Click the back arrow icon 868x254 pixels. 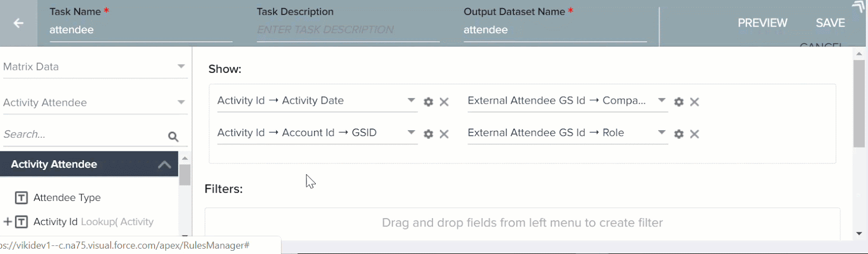18,23
